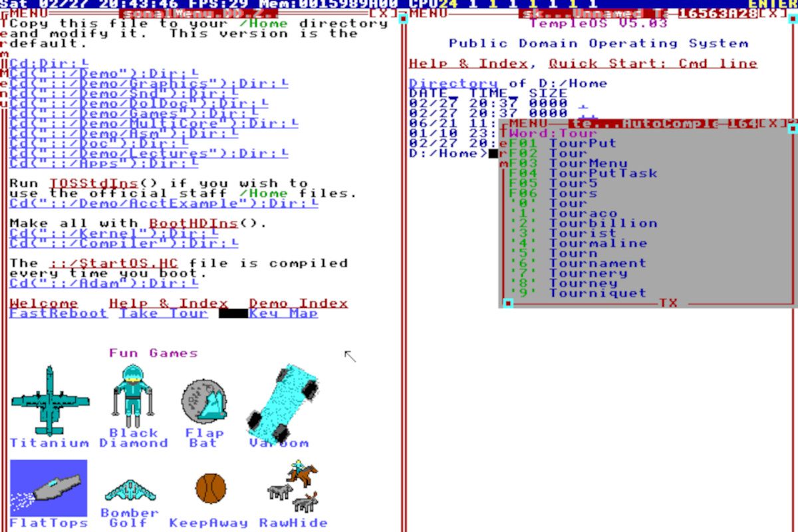Run the Cd Kernel Dir macro
The width and height of the screenshot is (798, 532).
click(x=114, y=233)
